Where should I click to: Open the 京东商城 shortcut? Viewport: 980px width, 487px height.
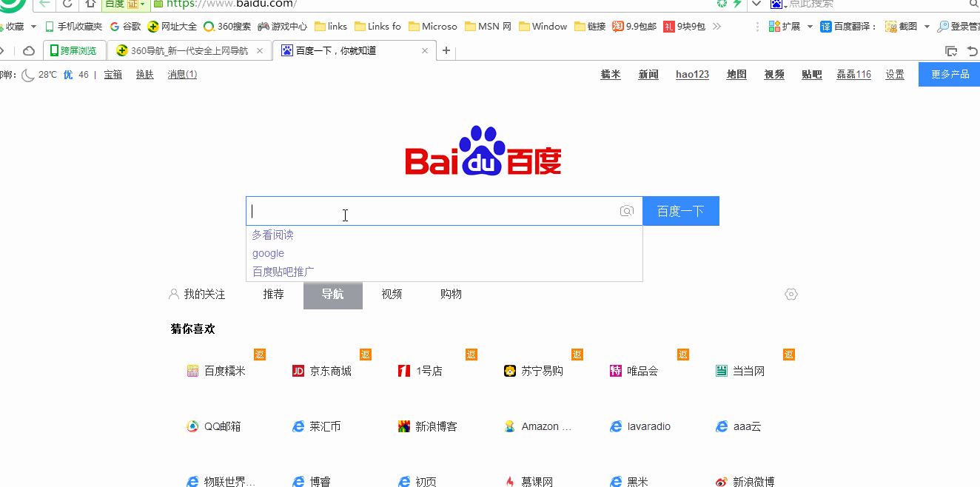[x=322, y=371]
